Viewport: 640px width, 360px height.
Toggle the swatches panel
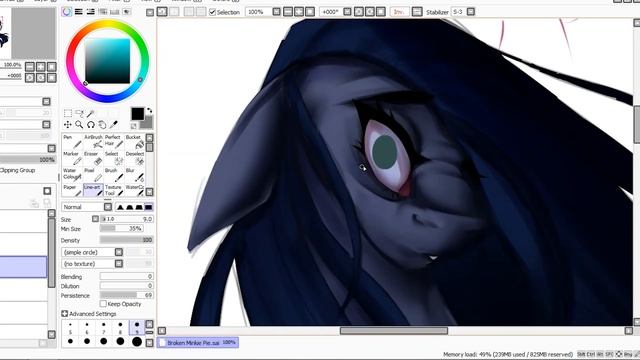115,12
